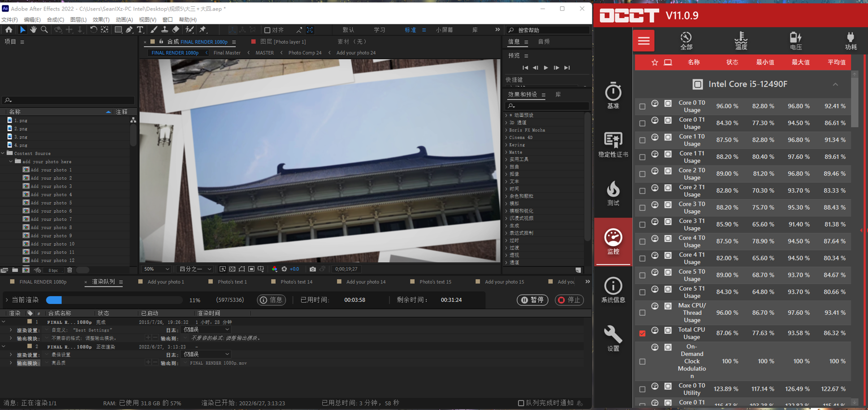Check the Core 0 T0 Usage checkbox
Screen dimensions: 868x410
[x=642, y=106]
